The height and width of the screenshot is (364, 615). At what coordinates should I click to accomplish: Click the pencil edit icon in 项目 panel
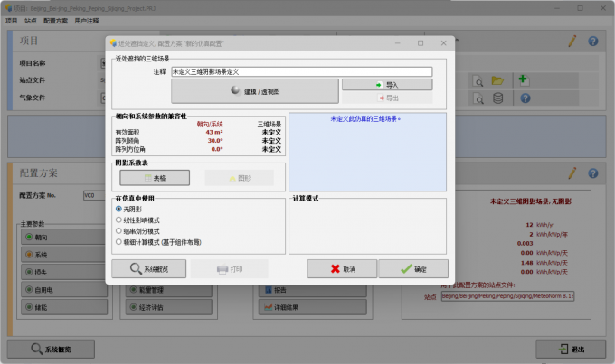(572, 42)
